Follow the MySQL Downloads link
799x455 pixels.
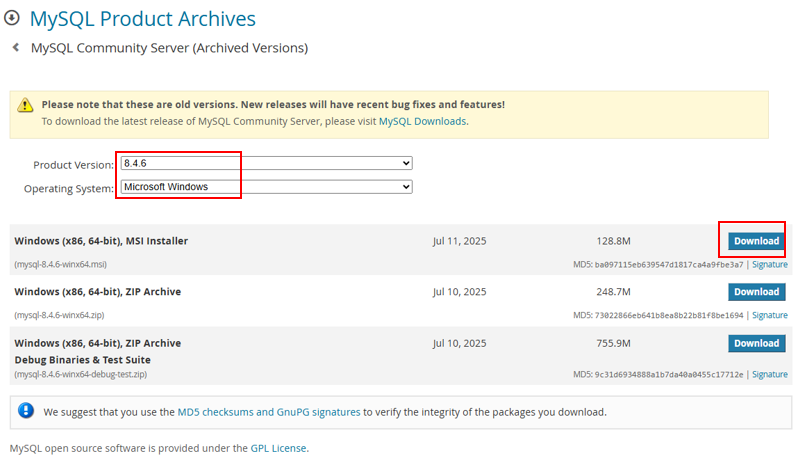tap(422, 121)
